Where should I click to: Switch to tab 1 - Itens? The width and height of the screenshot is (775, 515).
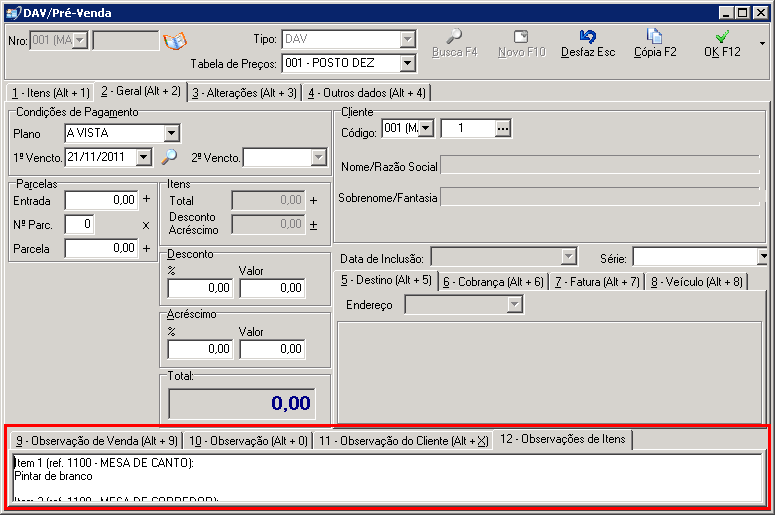coord(50,93)
